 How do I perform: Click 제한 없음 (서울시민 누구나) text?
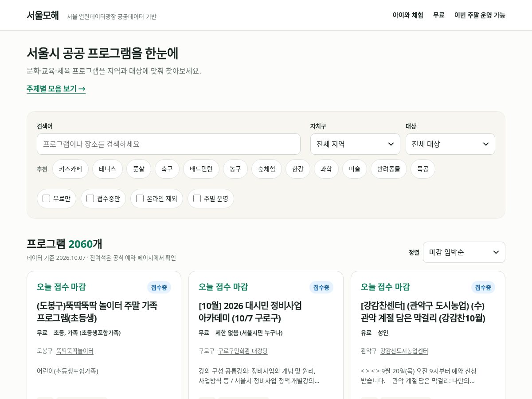(x=249, y=332)
